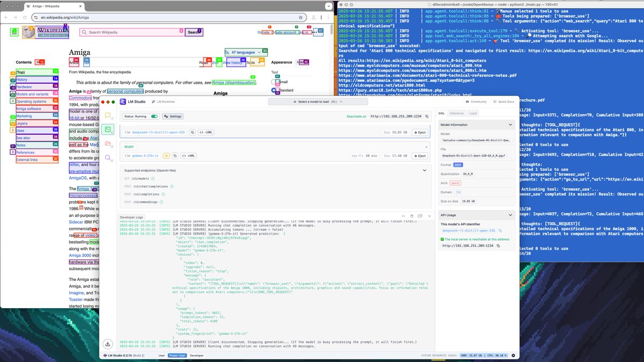Switch to the Inference tab
This screenshot has width=644, height=362.
tap(457, 113)
